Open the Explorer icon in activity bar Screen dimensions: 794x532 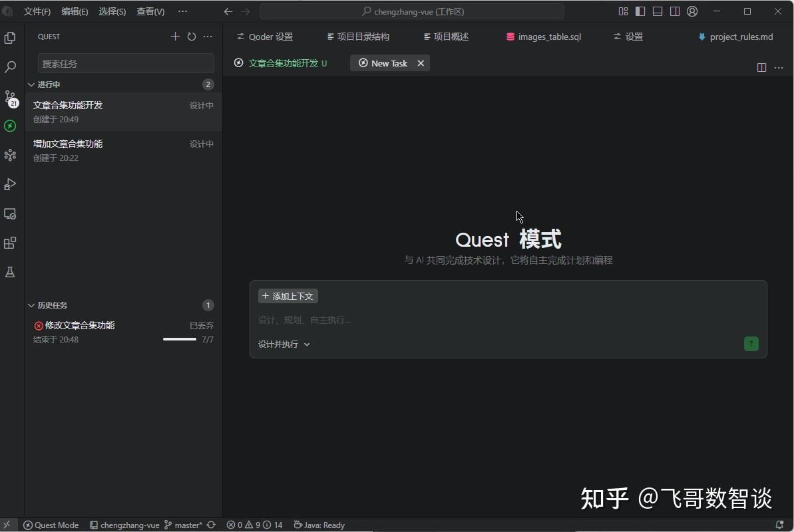(x=10, y=38)
